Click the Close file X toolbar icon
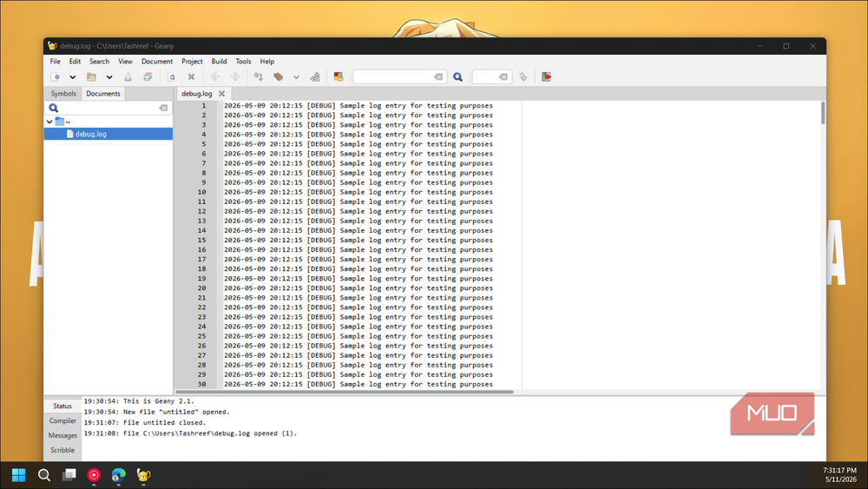 coord(191,77)
